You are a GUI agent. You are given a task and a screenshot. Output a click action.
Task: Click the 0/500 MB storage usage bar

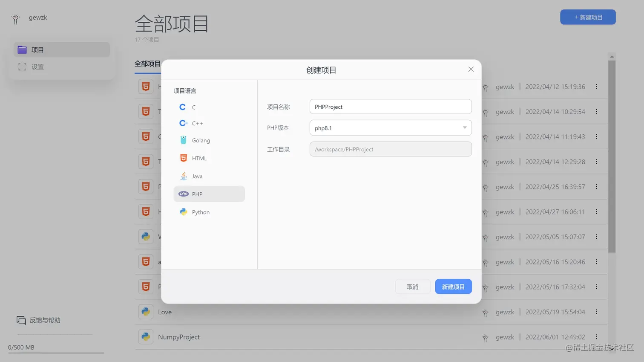point(56,353)
